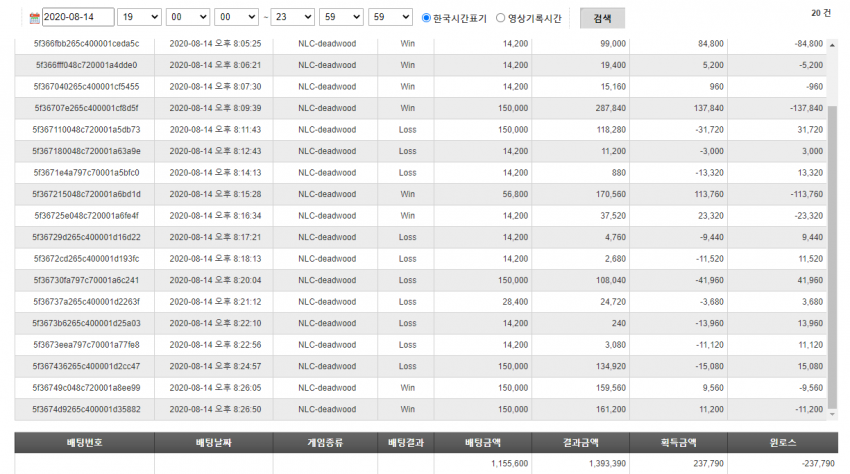Click bet ID 5f367180048c720001a63a9e
The width and height of the screenshot is (850, 474).
[x=86, y=151]
